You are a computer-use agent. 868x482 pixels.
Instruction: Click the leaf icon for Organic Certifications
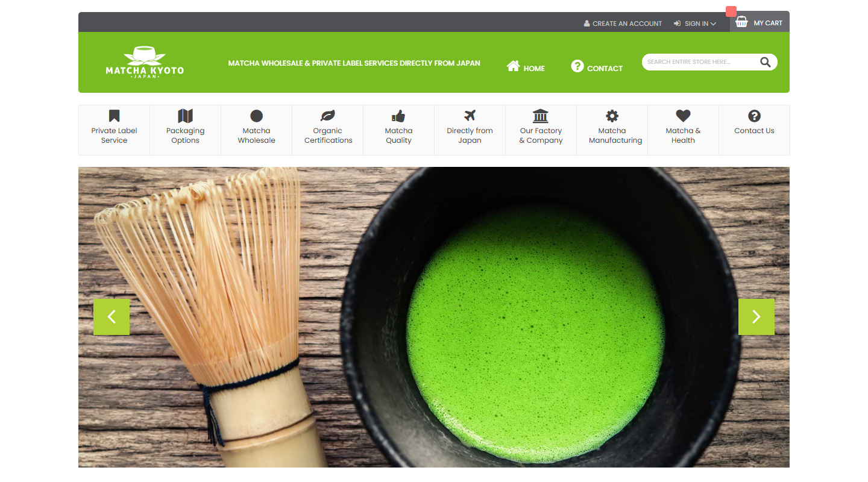pyautogui.click(x=327, y=116)
